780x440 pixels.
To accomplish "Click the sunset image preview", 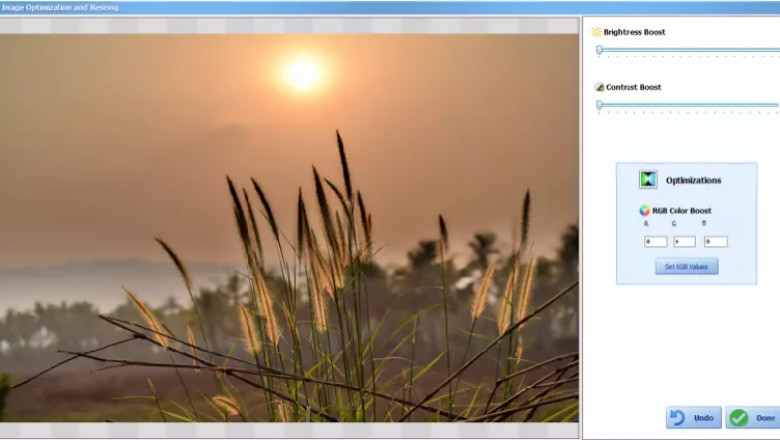I will [x=289, y=228].
